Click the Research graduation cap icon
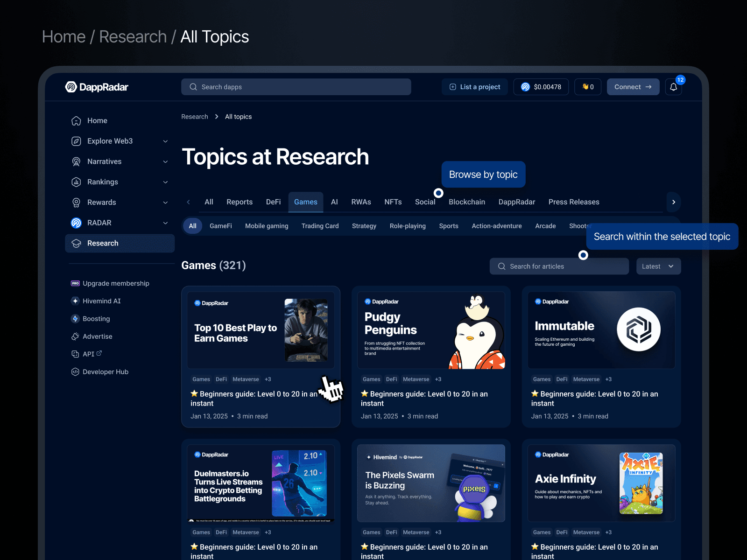The height and width of the screenshot is (560, 747). pyautogui.click(x=76, y=243)
